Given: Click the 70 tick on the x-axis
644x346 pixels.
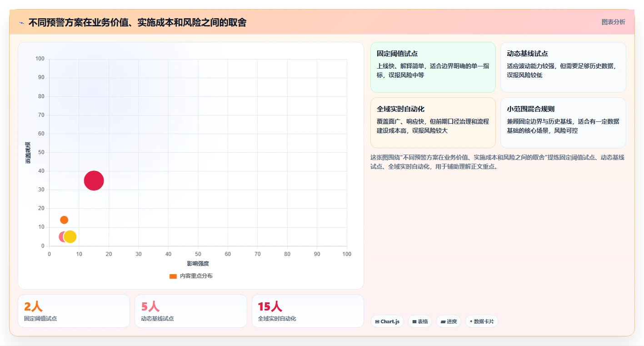Looking at the screenshot, I should (x=257, y=254).
